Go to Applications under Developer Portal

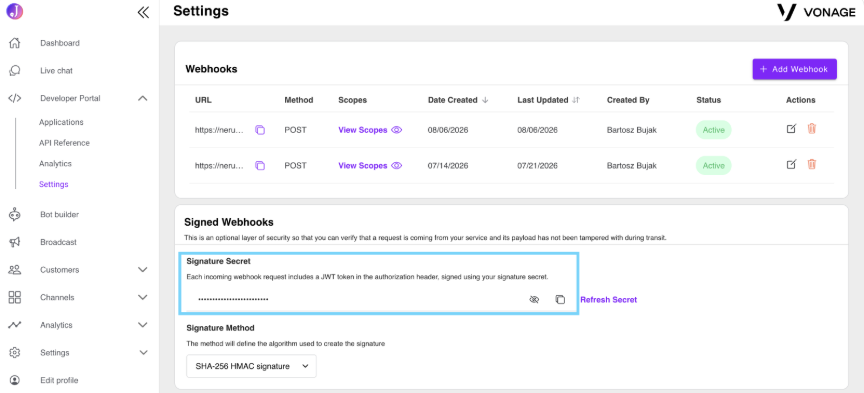pyautogui.click(x=61, y=122)
